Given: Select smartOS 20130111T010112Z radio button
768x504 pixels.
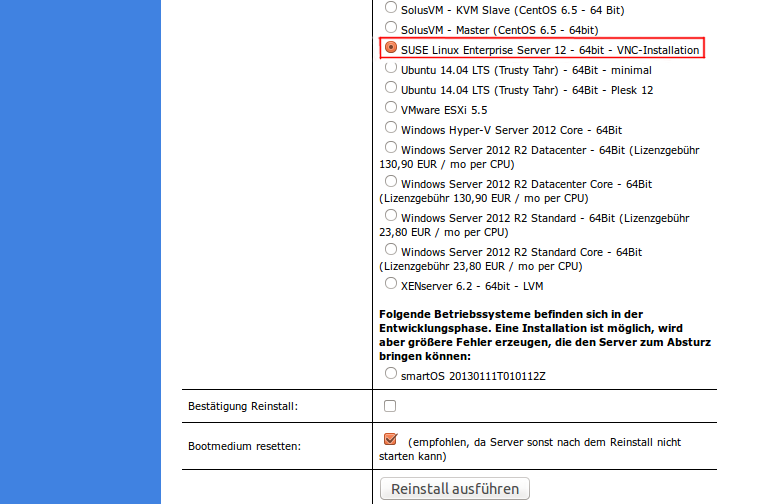Looking at the screenshot, I should 390,374.
